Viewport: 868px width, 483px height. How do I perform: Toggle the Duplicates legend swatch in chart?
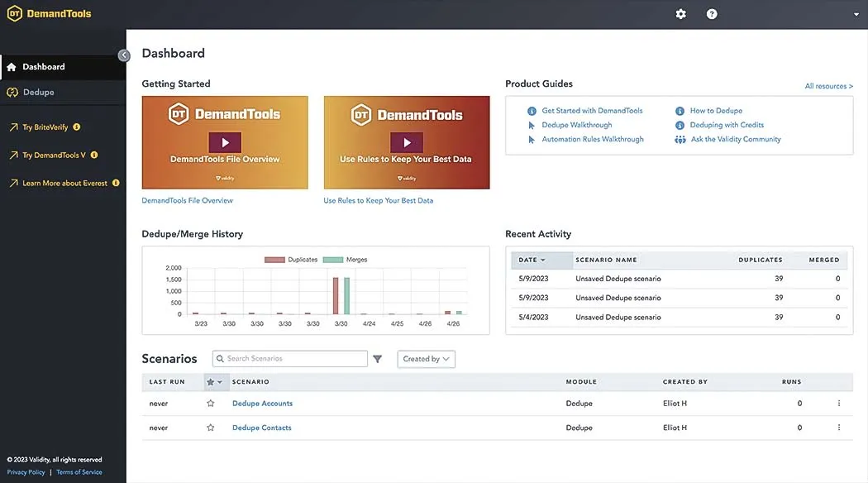tap(274, 260)
